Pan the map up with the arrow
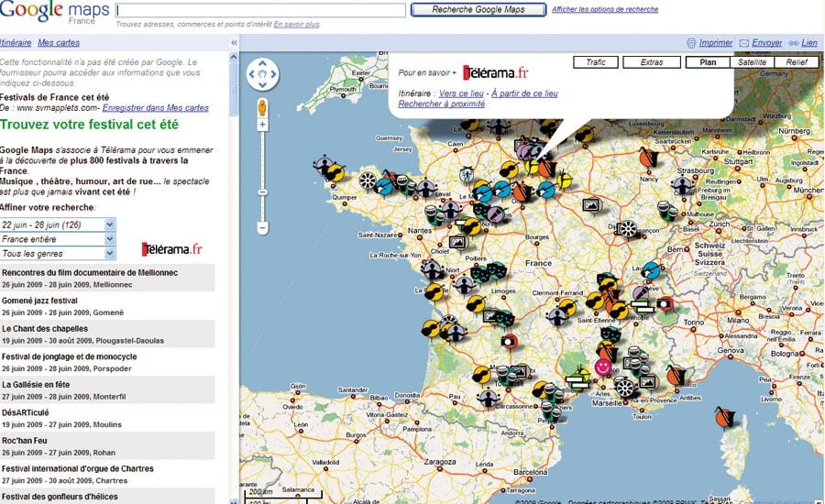825x504 pixels. (262, 63)
